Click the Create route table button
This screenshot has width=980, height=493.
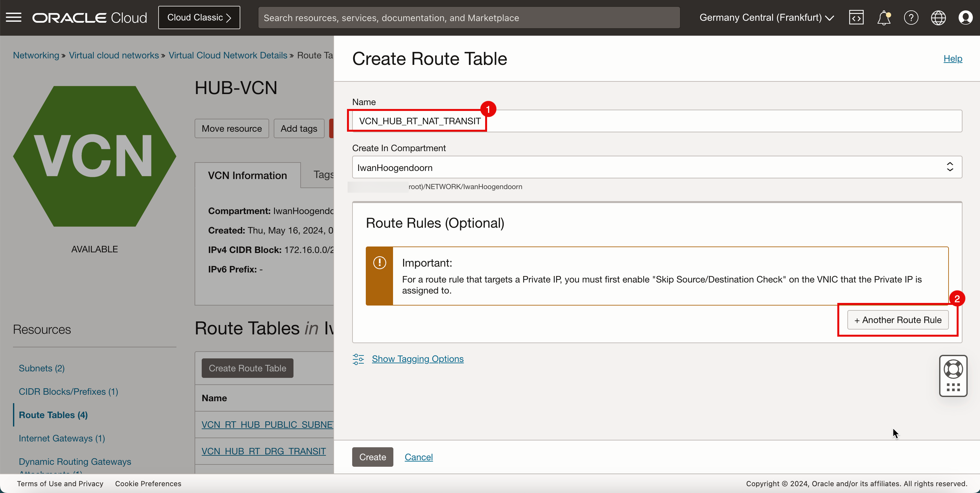[x=372, y=457]
